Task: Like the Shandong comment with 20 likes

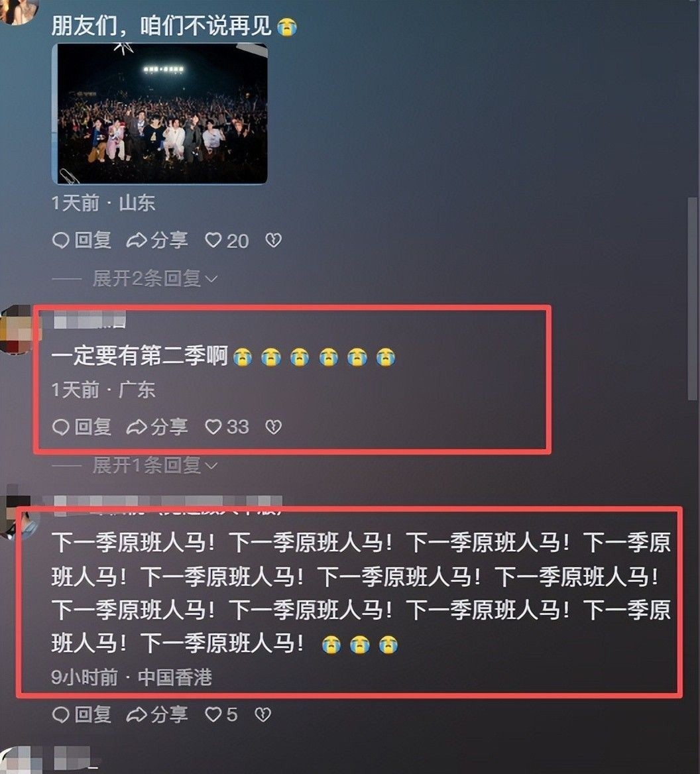Action: click(x=227, y=241)
